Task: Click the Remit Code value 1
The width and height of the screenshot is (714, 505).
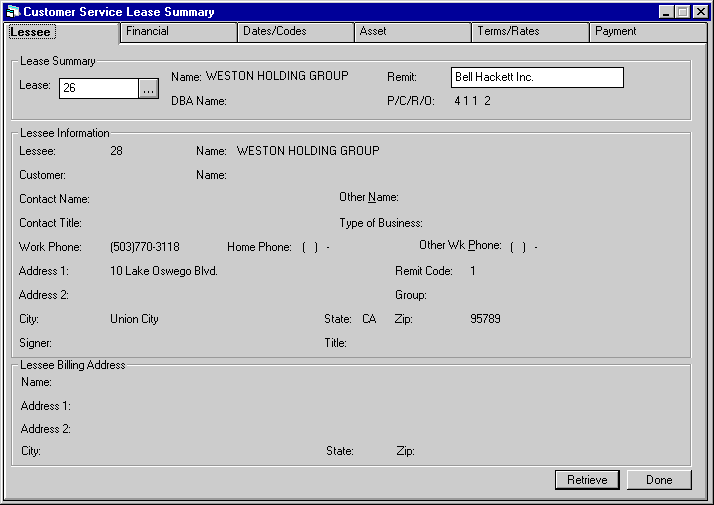Action: tap(473, 271)
